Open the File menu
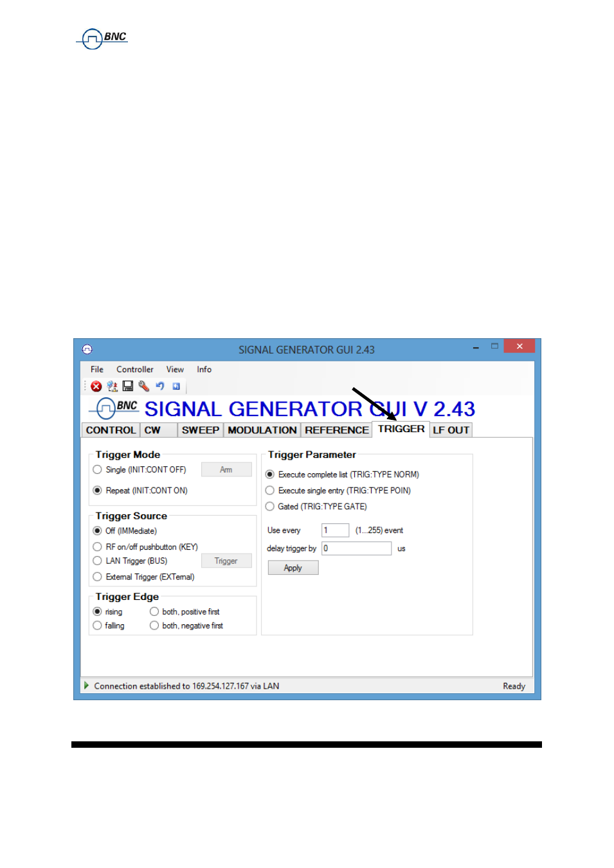 click(97, 369)
